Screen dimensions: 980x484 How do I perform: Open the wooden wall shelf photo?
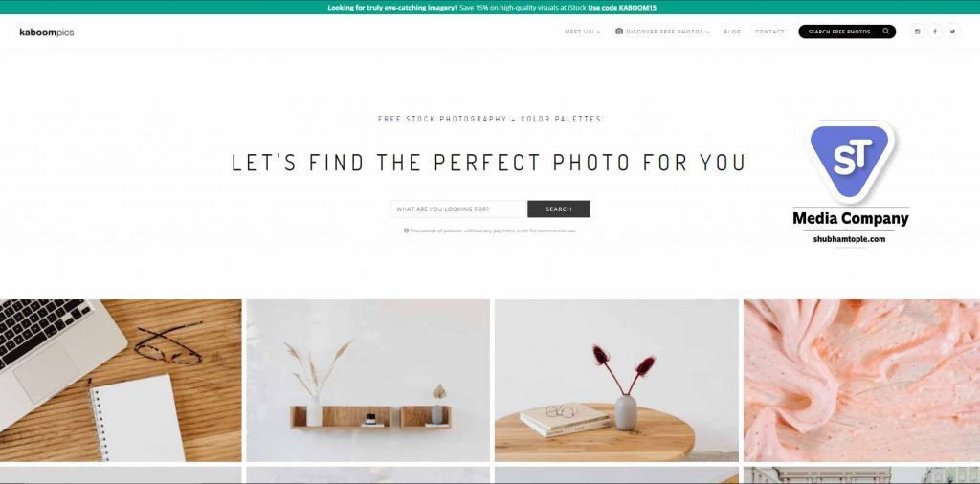368,381
